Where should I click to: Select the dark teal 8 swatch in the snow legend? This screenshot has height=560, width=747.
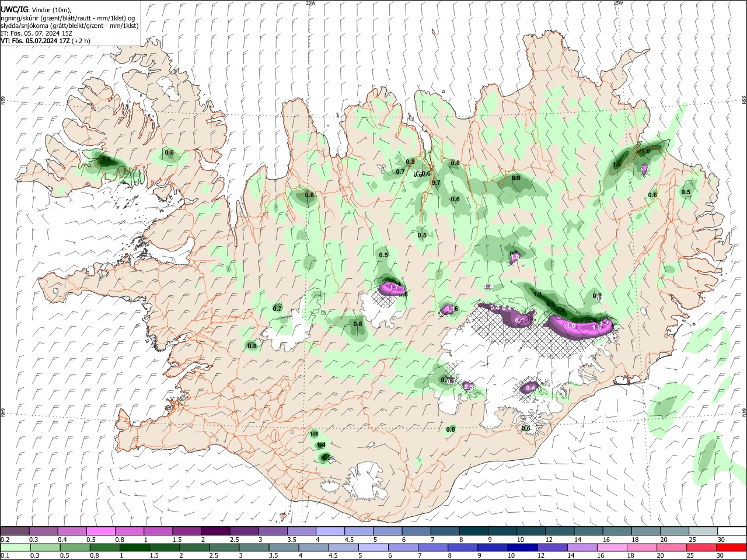(x=474, y=531)
